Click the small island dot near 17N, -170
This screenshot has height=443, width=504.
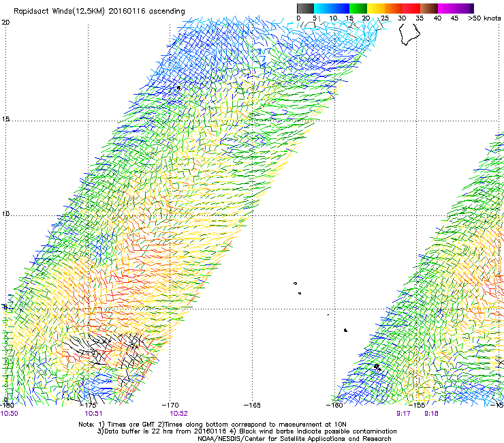tap(178, 87)
